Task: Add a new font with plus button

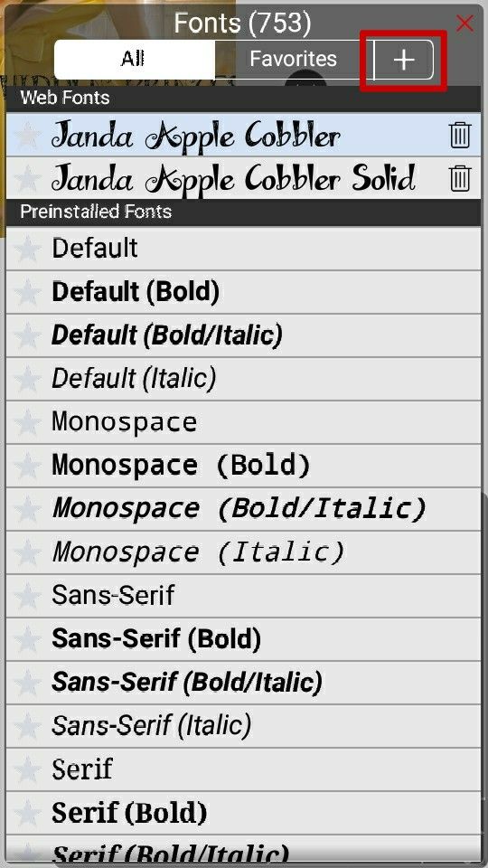Action: (x=404, y=60)
